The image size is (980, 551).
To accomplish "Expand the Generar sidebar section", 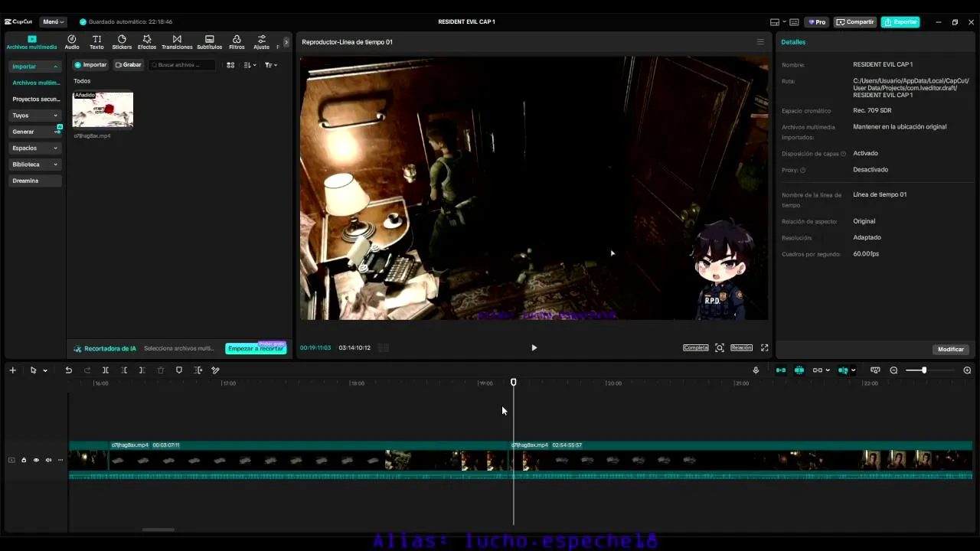I will tap(35, 132).
